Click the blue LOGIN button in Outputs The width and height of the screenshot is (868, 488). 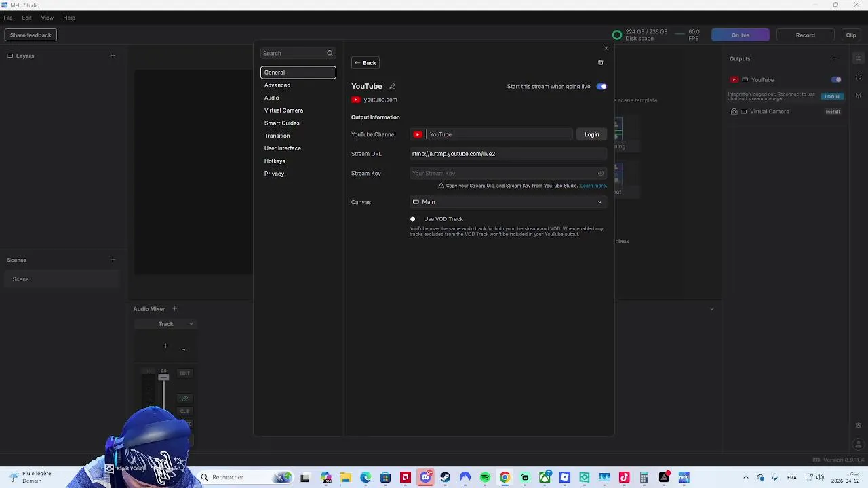point(832,96)
